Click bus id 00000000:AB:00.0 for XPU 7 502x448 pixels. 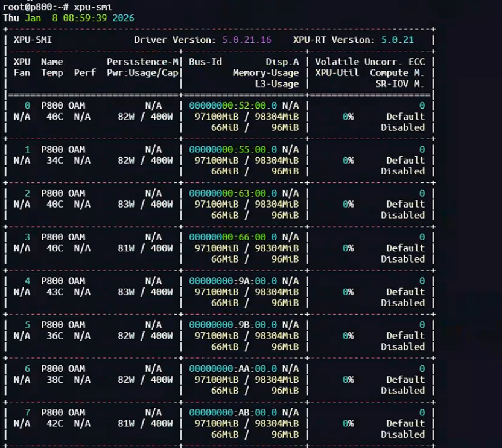[x=233, y=412]
